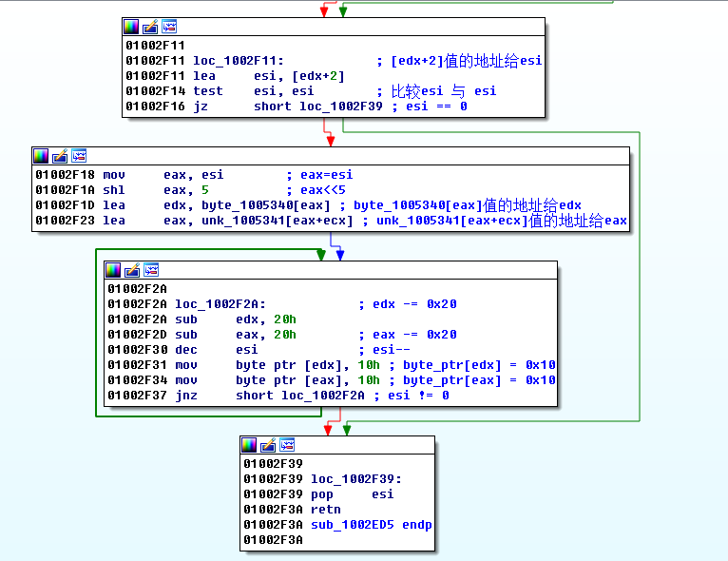Viewport: 728px width, 561px height.
Task: Click label loc_1002F2A:
Action: (x=220, y=304)
